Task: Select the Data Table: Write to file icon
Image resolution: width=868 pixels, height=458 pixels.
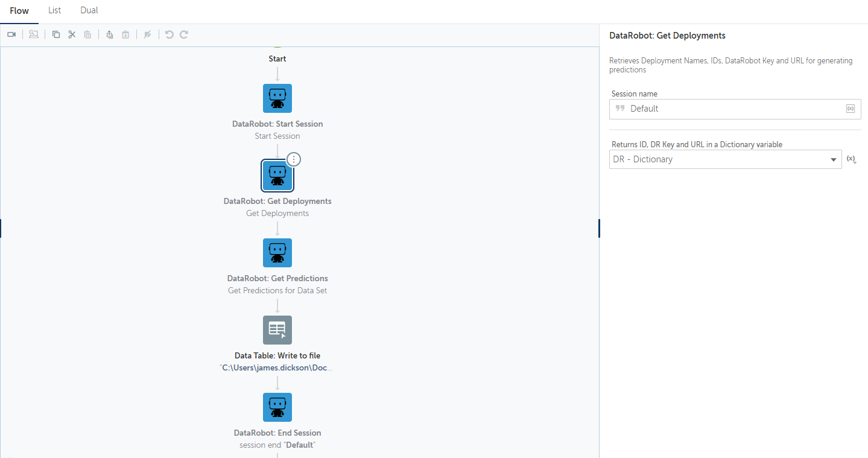Action: click(277, 330)
